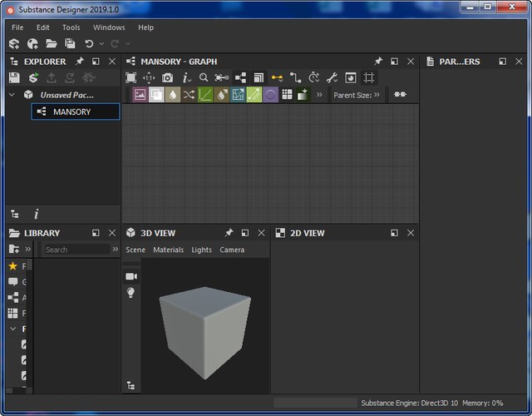Click the magnifier search icon in graph toolbar

204,77
